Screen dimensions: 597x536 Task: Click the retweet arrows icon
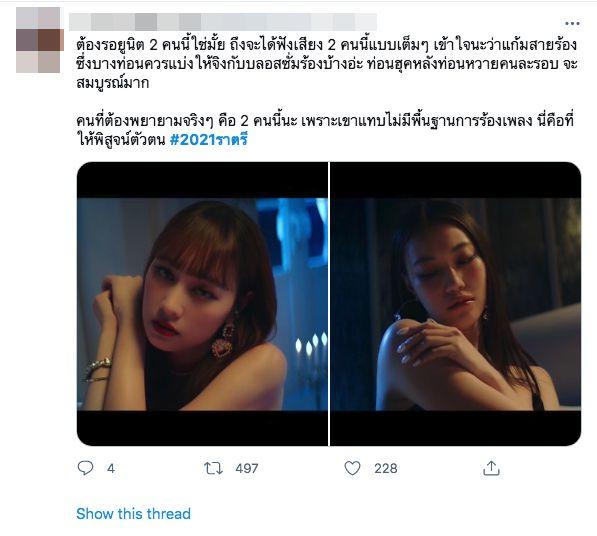pos(213,468)
